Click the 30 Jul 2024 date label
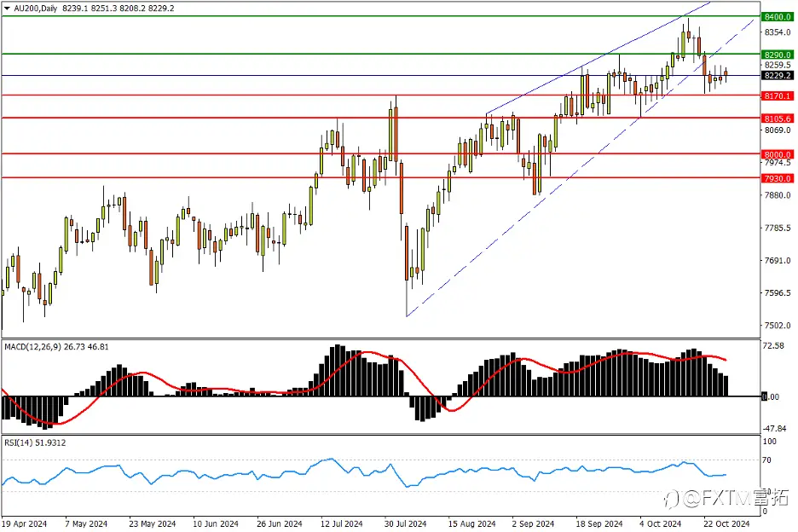 405,523
